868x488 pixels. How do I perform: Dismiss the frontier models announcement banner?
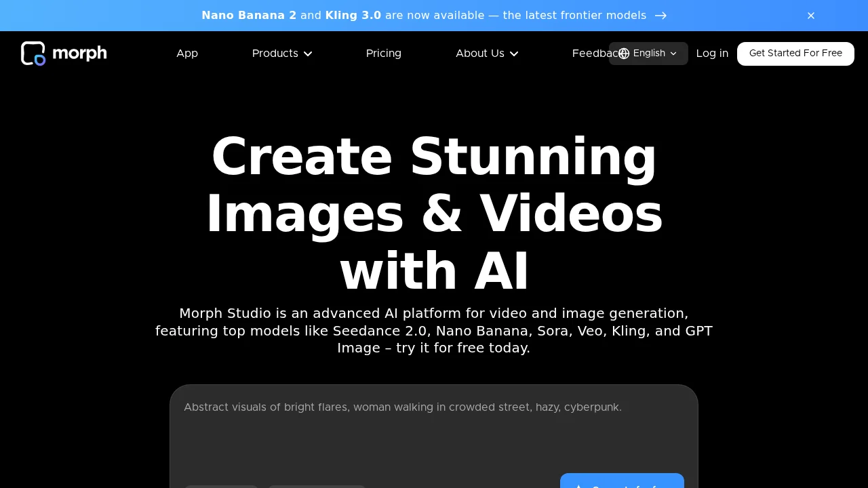tap(811, 16)
